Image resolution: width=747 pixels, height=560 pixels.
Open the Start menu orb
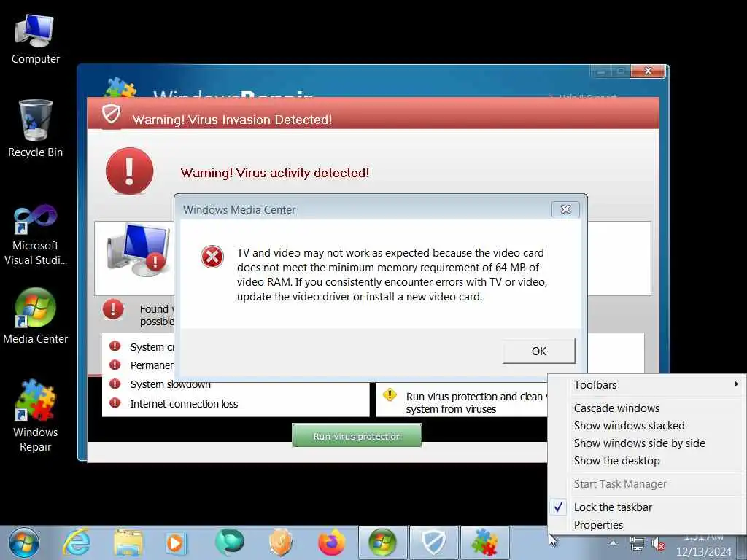click(x=23, y=542)
